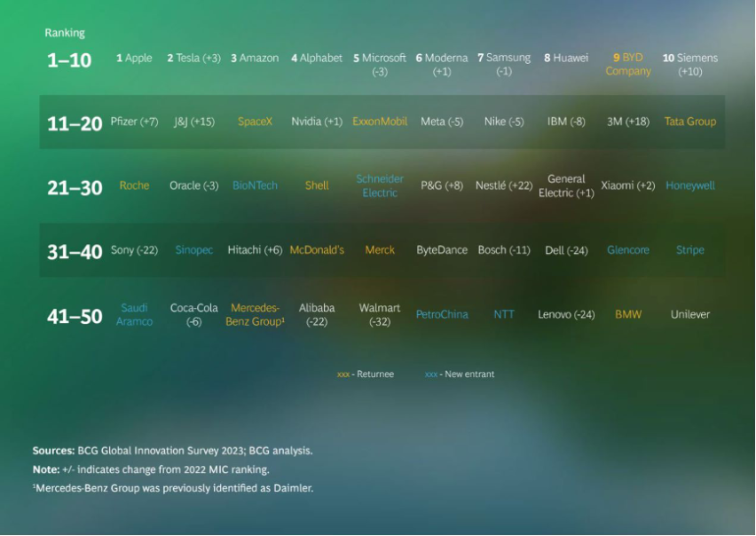Screen dimensions: 756x536
Task: Click 'Glencore' entry
Action: (628, 250)
